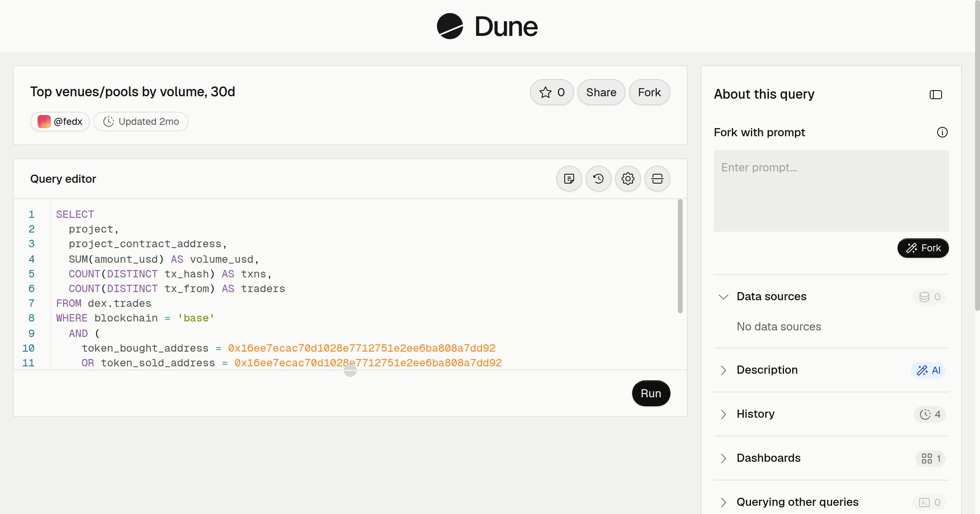
Task: Expand the Querying other queries section
Action: 723,502
